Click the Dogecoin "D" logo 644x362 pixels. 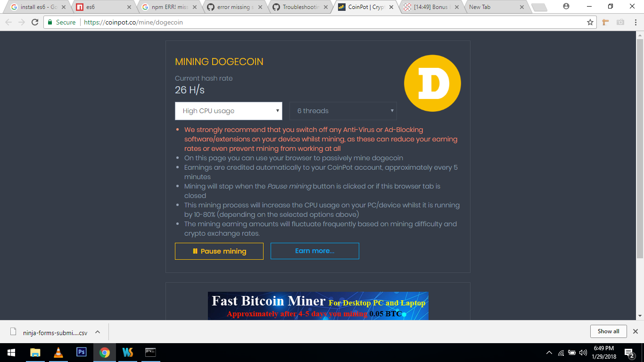point(432,82)
